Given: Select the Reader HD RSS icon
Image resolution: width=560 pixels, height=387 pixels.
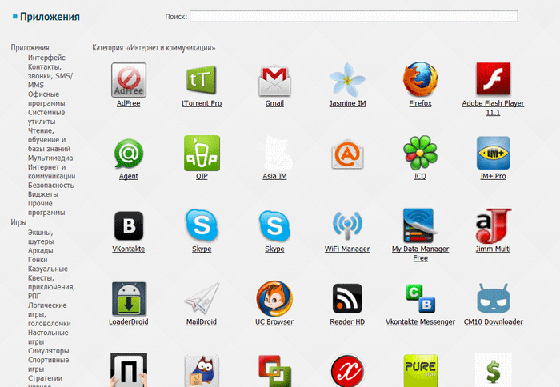Looking at the screenshot, I should click(x=347, y=299).
